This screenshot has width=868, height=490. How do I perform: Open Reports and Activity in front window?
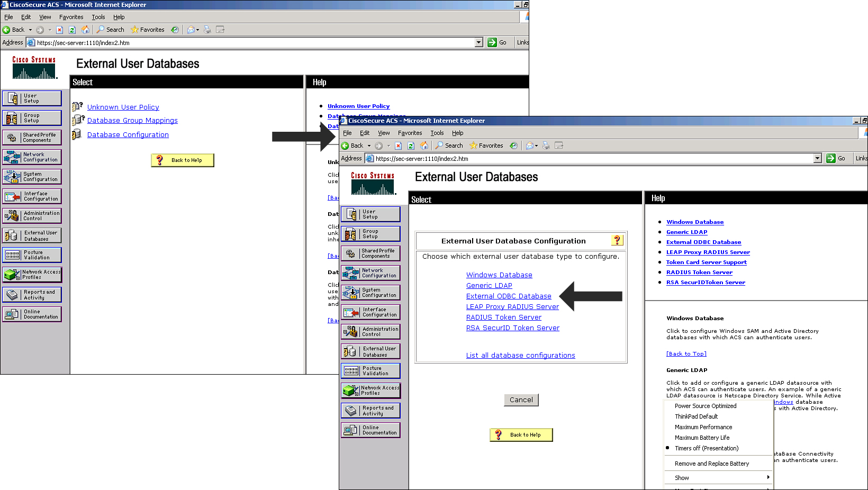click(370, 411)
